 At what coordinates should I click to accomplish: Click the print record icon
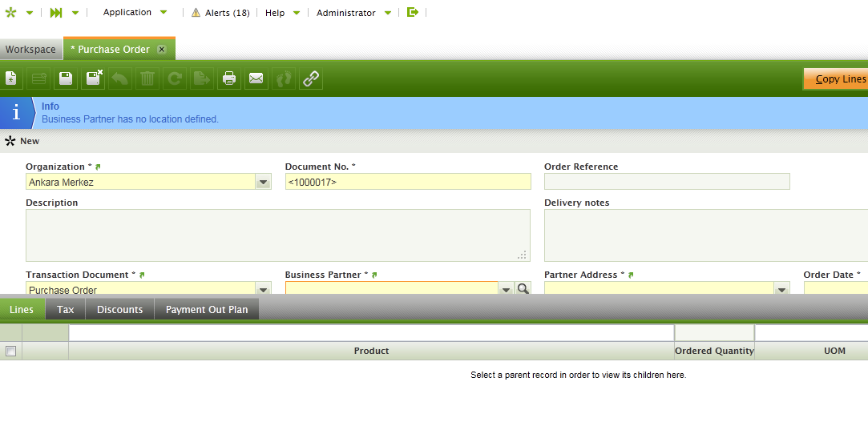(x=228, y=78)
